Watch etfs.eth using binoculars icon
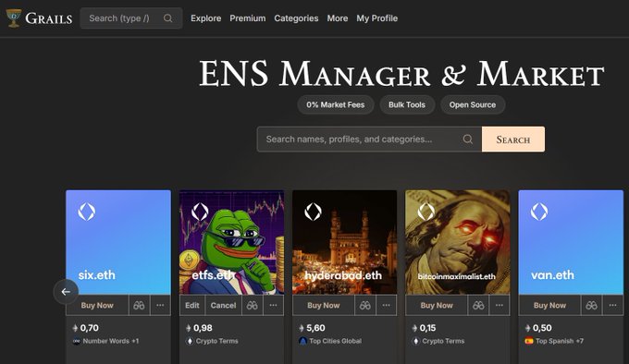This screenshot has height=364, width=629. (x=253, y=306)
